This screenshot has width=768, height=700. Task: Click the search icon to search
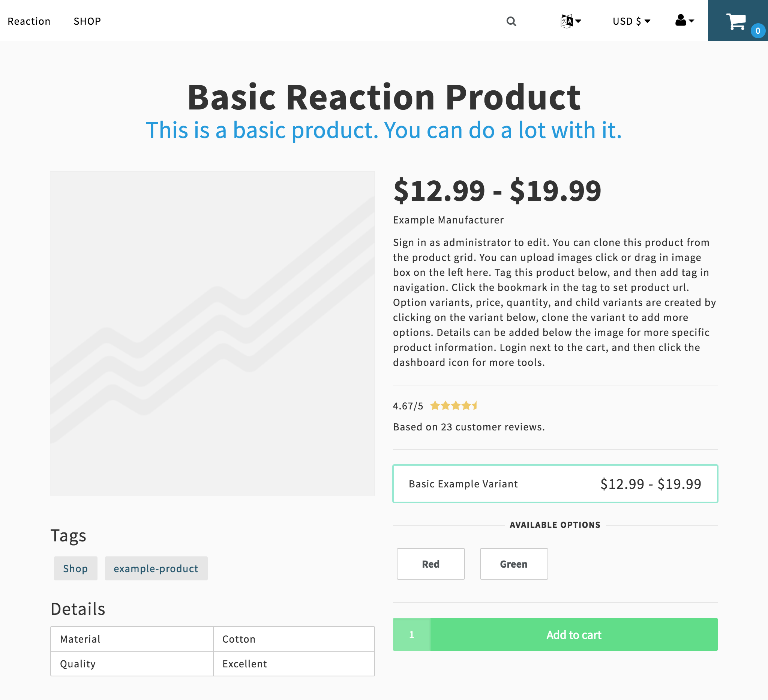511,21
